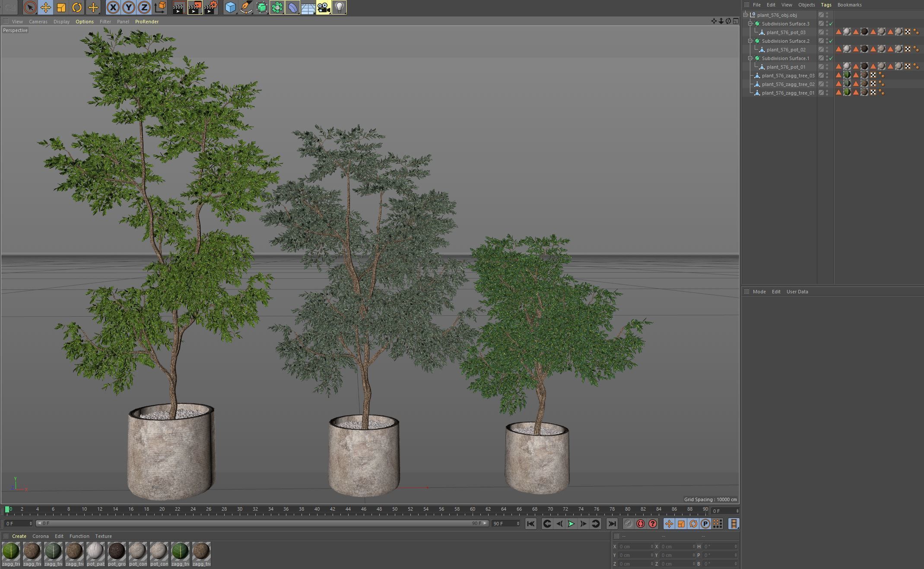
Task: Collapse the Subdivision Surface.2 tree node
Action: [x=750, y=41]
